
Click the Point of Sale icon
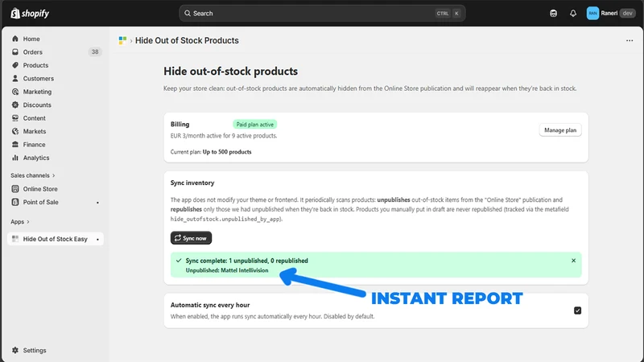tap(15, 202)
